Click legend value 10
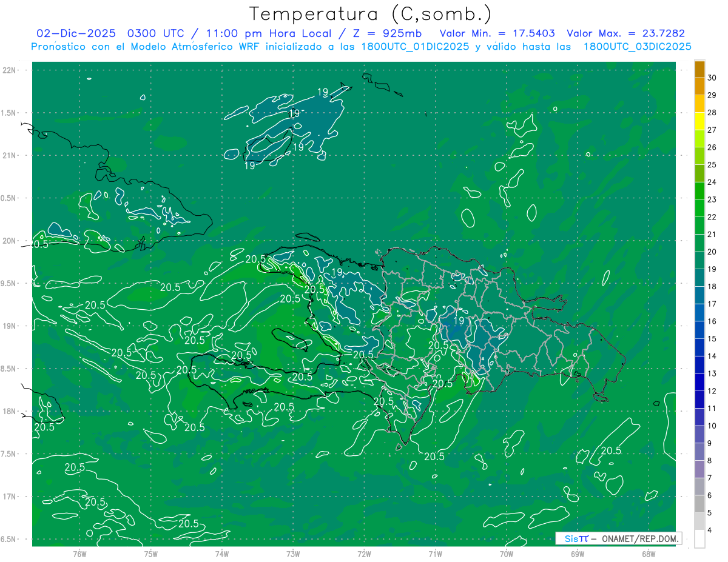 [712, 426]
